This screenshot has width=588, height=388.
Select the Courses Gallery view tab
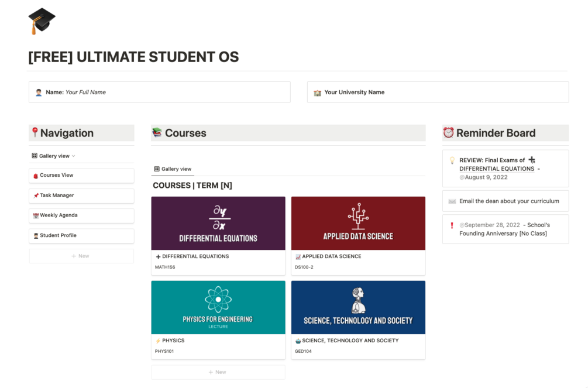(173, 169)
